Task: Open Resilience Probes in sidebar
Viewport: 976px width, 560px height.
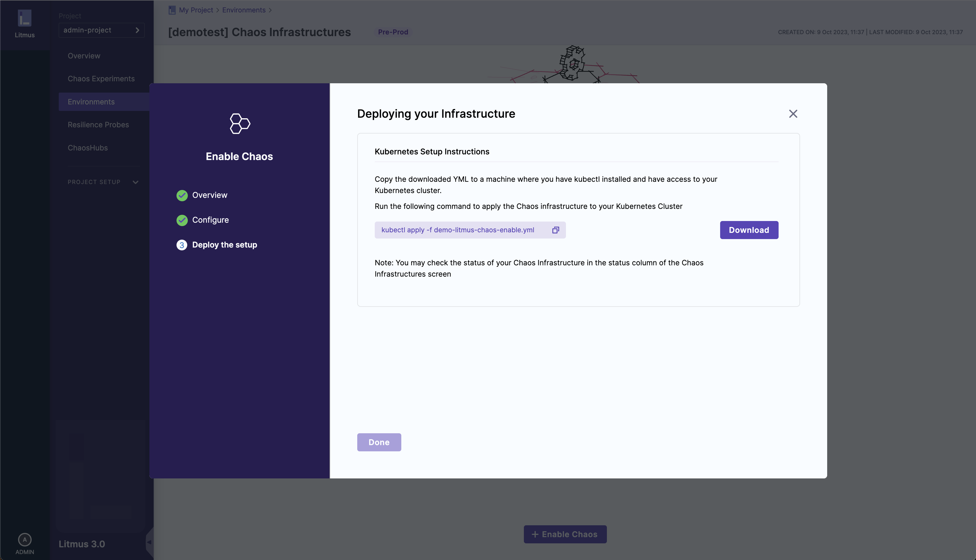Action: (x=98, y=124)
